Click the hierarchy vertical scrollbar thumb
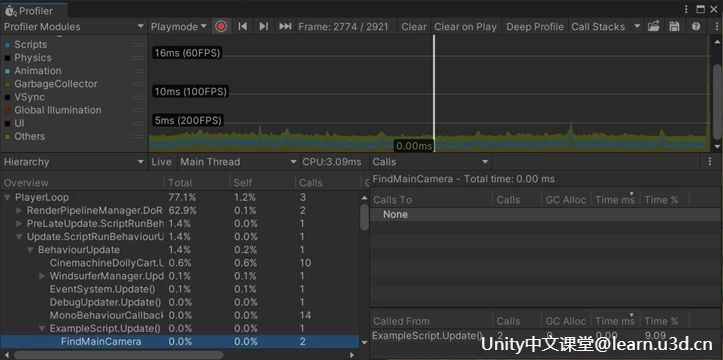Screen dimensions: 723x360 [x=364, y=218]
